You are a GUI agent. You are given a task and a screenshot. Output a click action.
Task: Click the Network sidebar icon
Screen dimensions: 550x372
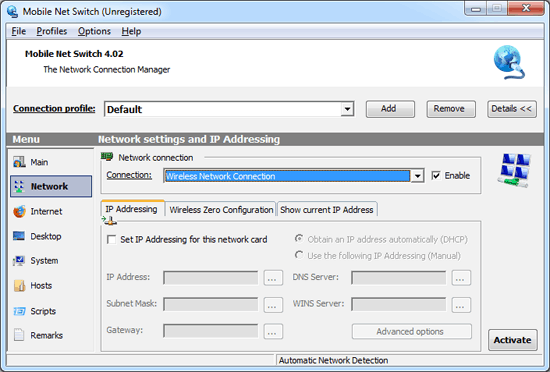point(19,186)
